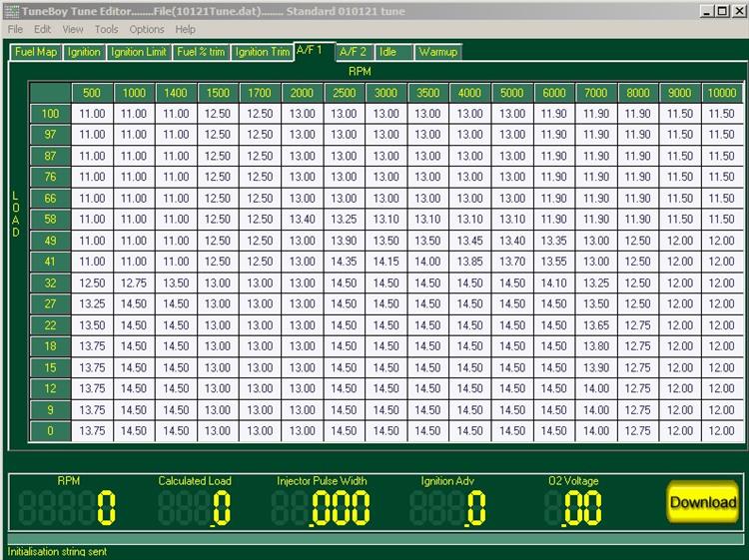Click cell 13.35 in load 49 row

click(x=553, y=241)
